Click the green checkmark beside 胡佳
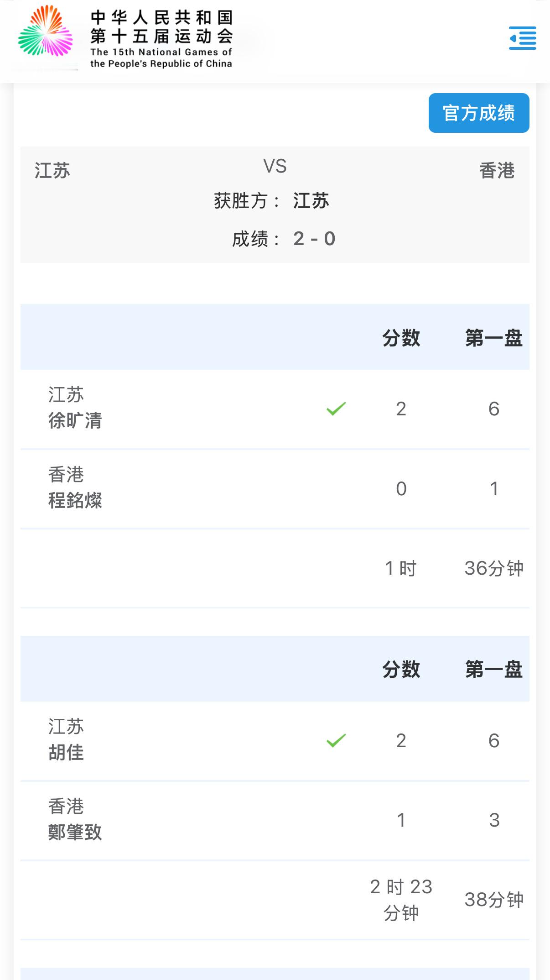The image size is (550, 980). click(x=336, y=740)
